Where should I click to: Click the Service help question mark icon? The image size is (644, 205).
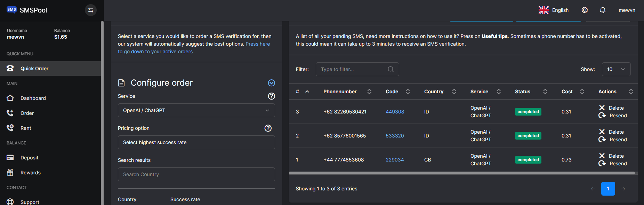click(272, 96)
